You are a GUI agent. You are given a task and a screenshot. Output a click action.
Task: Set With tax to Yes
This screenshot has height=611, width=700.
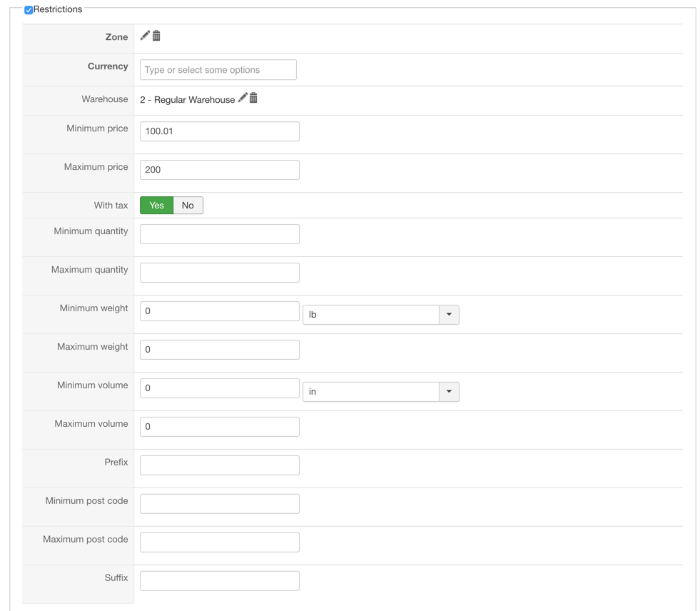[x=156, y=206]
